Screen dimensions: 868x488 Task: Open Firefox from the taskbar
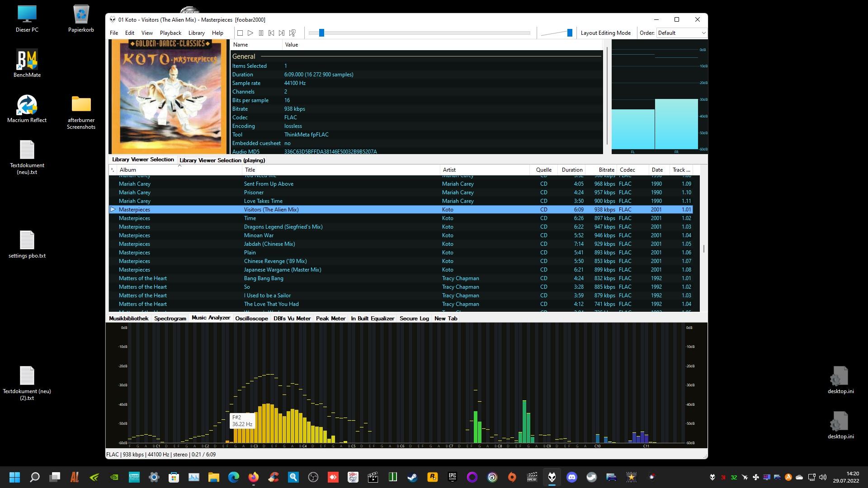pos(254,477)
